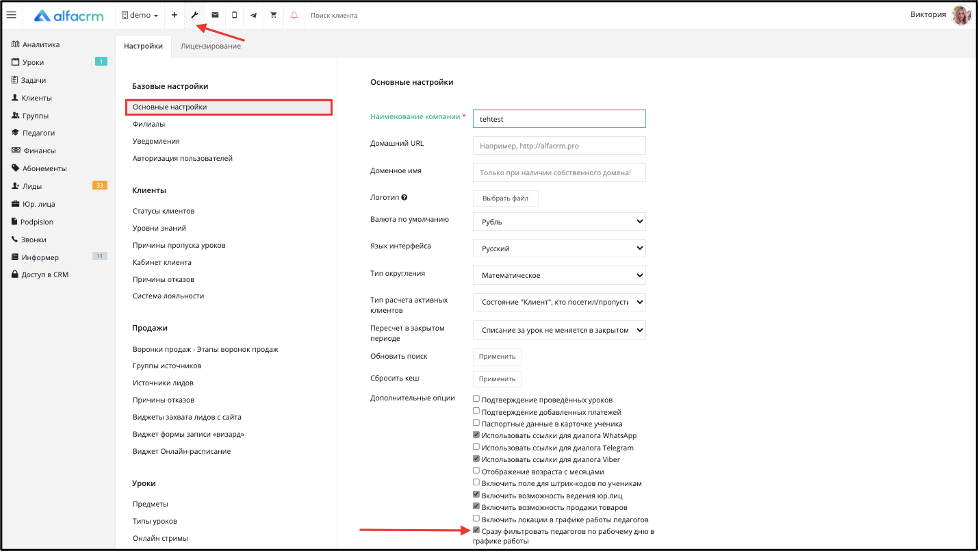The height and width of the screenshot is (552, 979).
Task: Open the shopping cart icon
Action: pyautogui.click(x=273, y=15)
